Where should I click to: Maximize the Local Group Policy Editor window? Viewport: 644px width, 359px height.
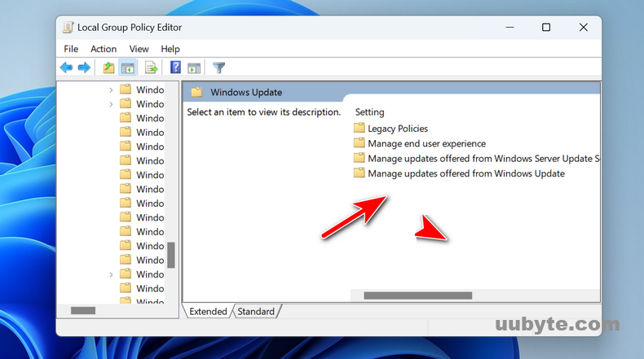[x=546, y=28]
